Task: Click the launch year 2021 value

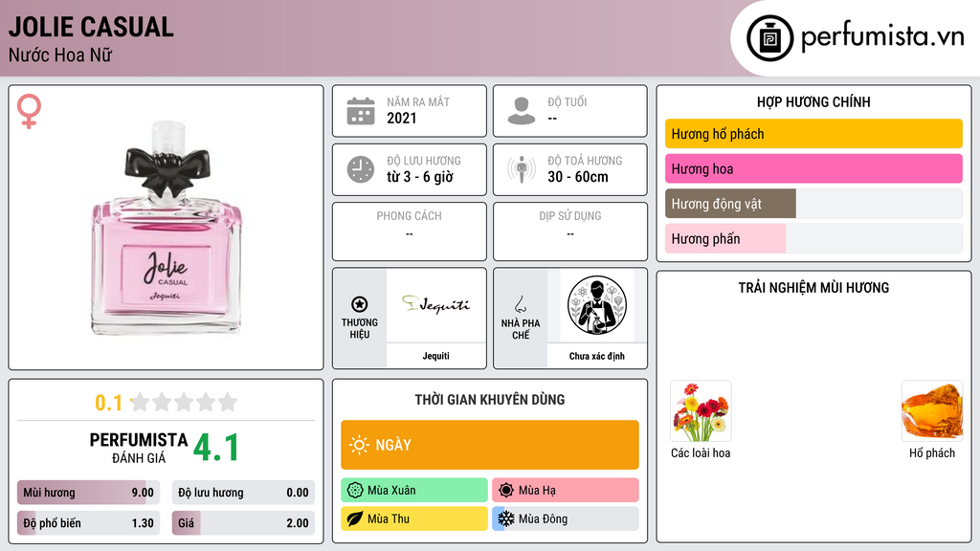Action: (401, 118)
